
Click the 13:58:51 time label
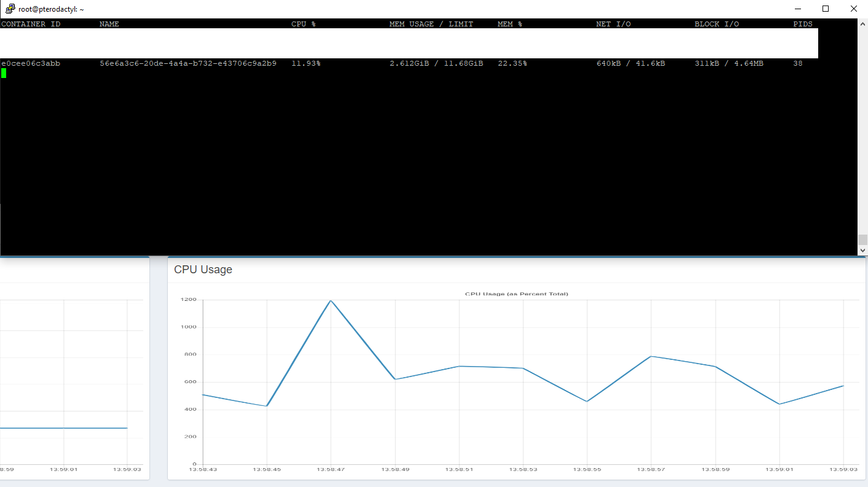[x=459, y=470]
